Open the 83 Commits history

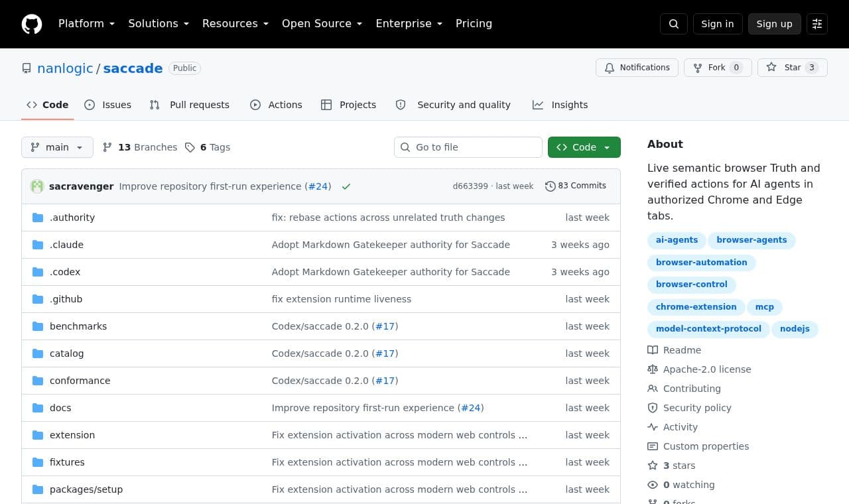tap(576, 186)
